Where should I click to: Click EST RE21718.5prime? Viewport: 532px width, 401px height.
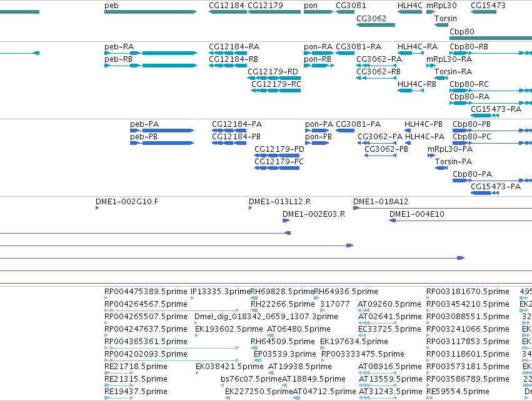click(x=136, y=367)
